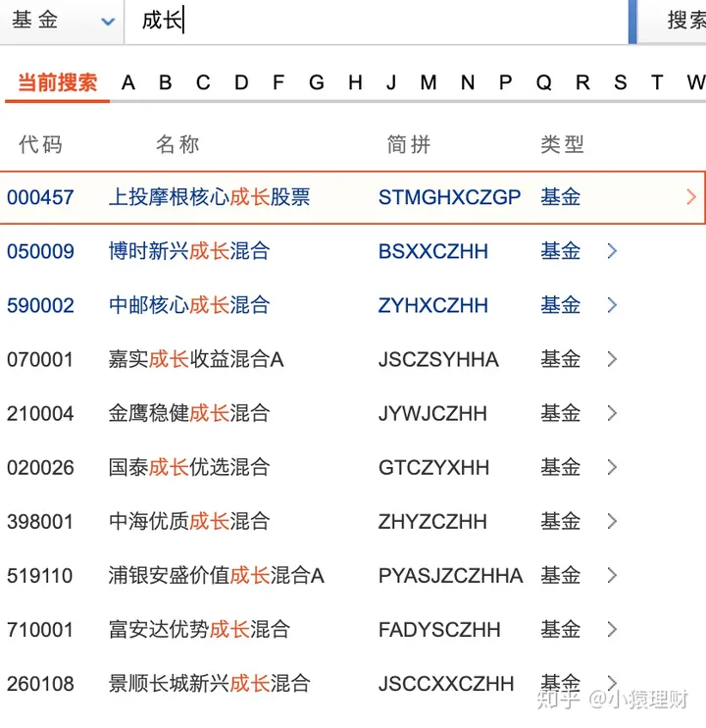Select fund name 嘉实成长收益混合A
706x728 pixels.
(196, 359)
